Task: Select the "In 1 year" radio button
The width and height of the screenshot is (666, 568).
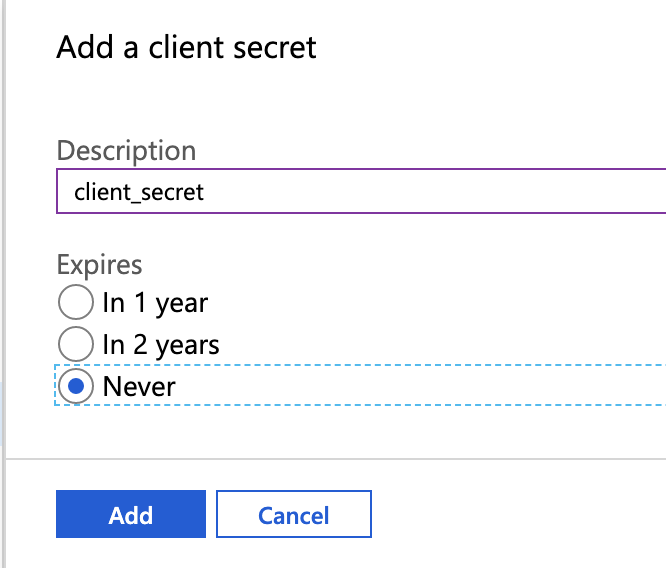Action: (x=76, y=302)
